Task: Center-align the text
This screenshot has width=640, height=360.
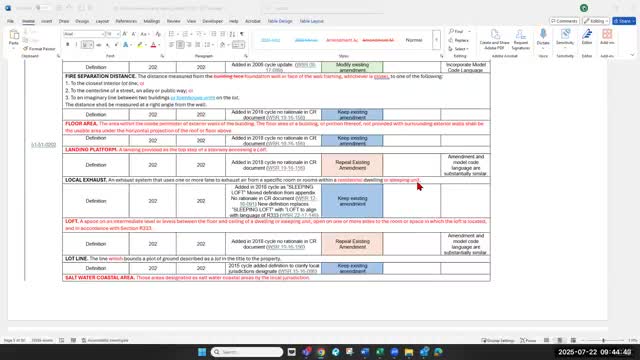Action: 180,44
